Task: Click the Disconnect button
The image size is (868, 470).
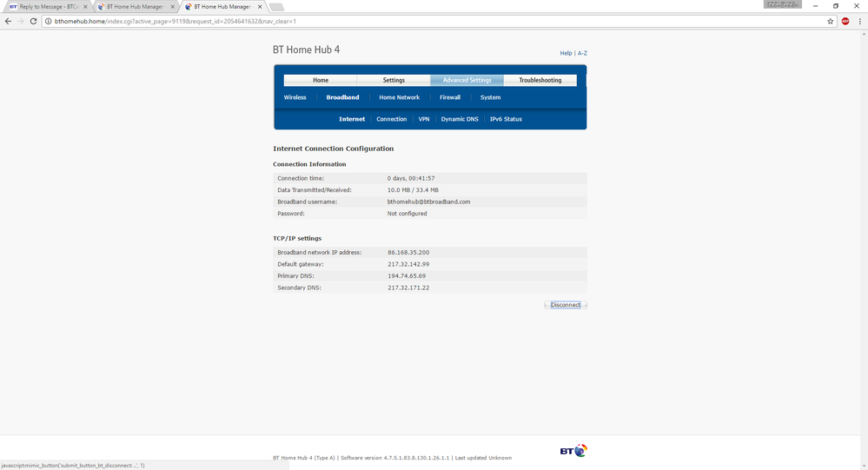Action: (565, 305)
